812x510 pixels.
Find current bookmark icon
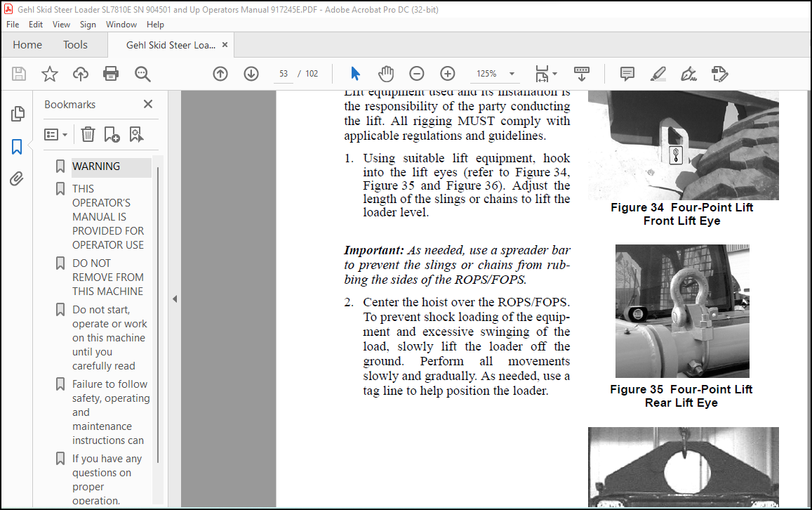(x=136, y=135)
